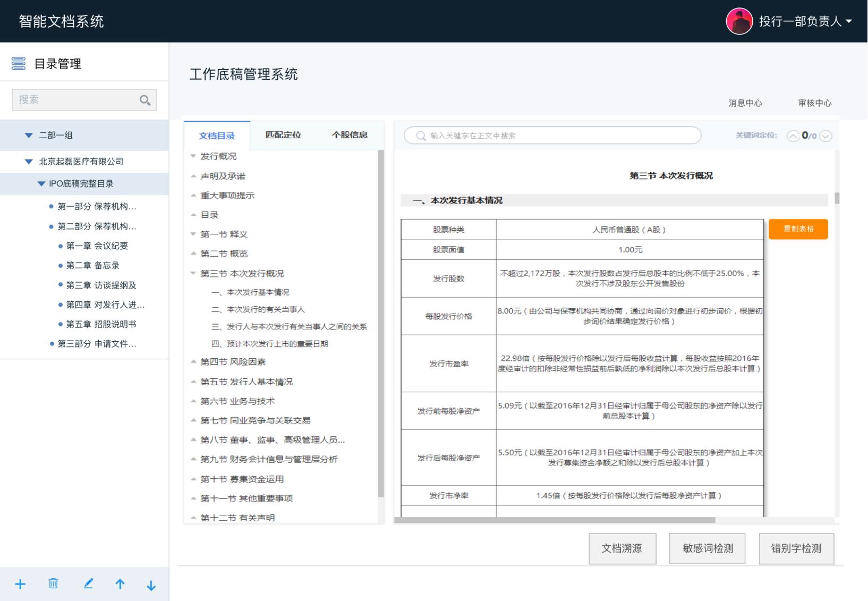Collapse the IPO底稿完整目录 node
This screenshot has height=601, width=868.
(x=41, y=184)
